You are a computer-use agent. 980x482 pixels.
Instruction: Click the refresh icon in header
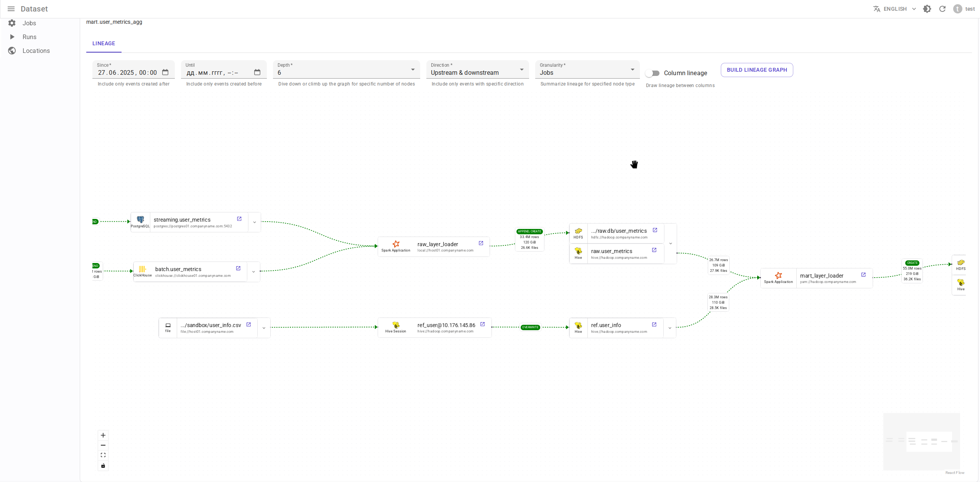point(942,9)
